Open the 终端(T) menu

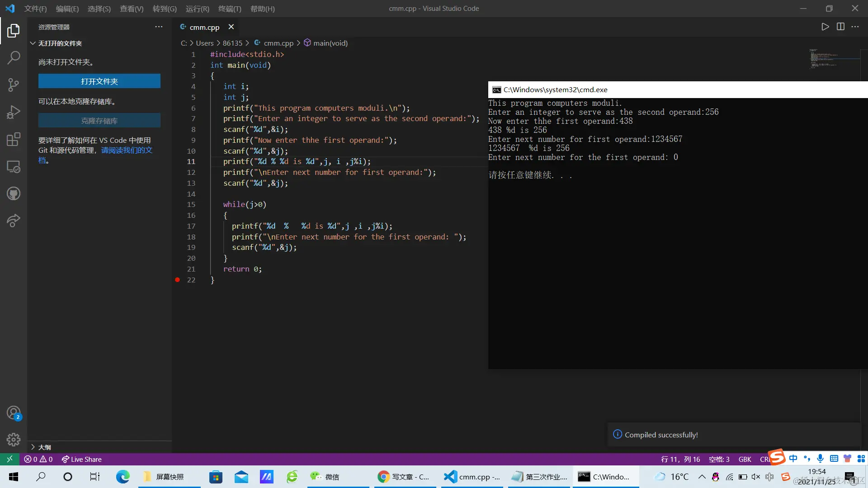tap(230, 9)
